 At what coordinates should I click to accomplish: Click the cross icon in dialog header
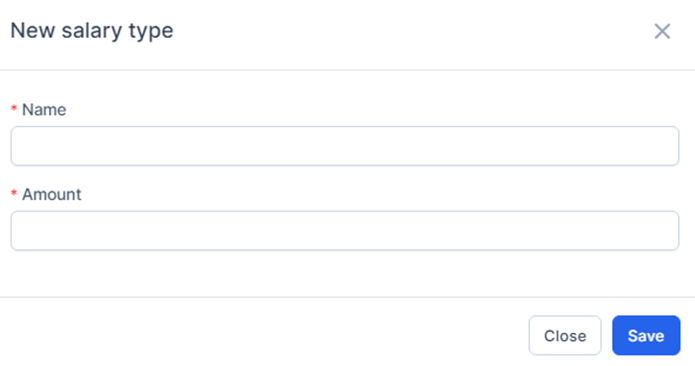click(x=662, y=31)
